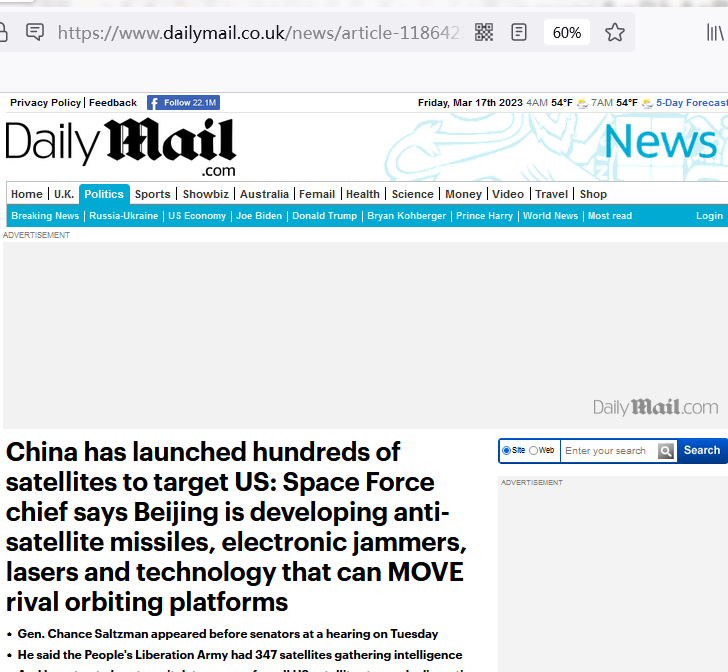Click Breaking News in the sub-navigation
728x672 pixels.
click(45, 216)
